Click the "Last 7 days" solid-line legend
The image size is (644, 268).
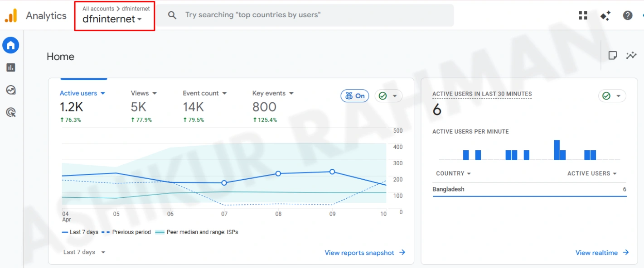pos(80,232)
